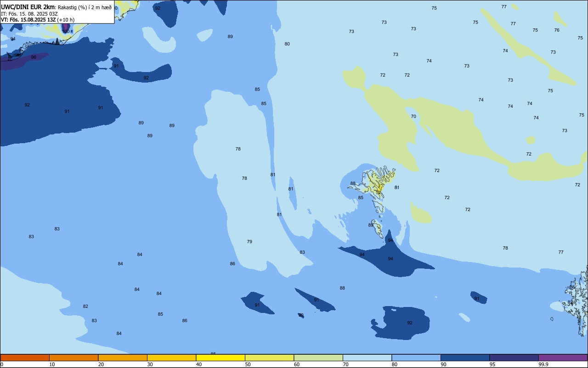Click the 80–90 medium blue legend swatch
Viewport: 588px width, 368px height.
click(x=416, y=357)
